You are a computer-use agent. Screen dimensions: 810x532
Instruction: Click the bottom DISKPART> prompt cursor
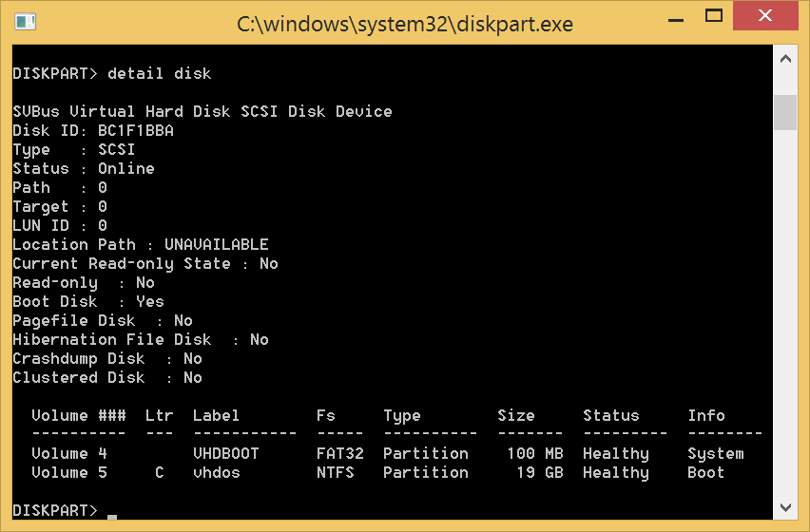click(112, 516)
